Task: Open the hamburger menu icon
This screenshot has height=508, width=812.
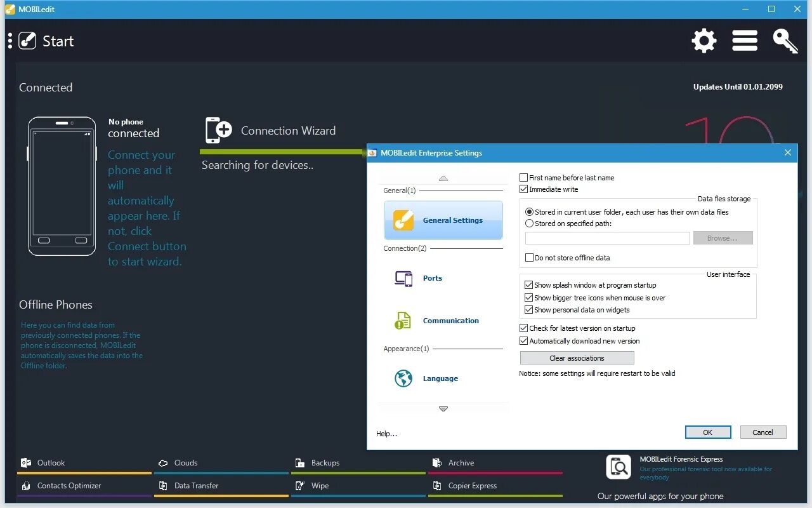Action: click(x=745, y=41)
